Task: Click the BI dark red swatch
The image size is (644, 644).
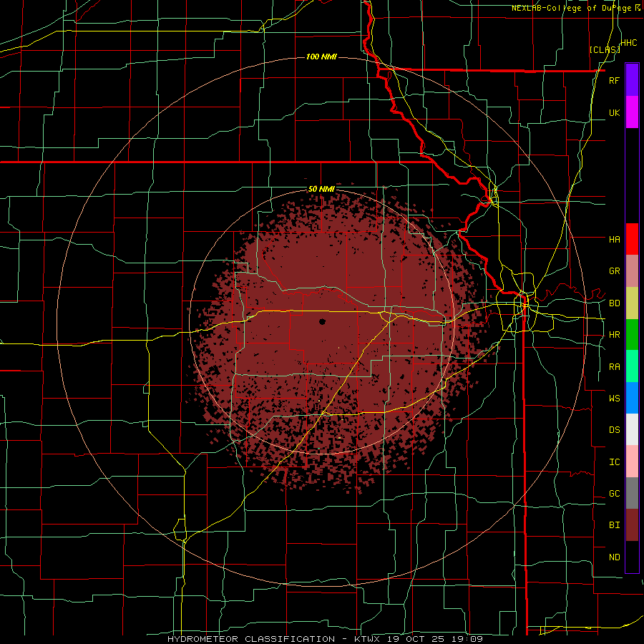Action: 632,525
